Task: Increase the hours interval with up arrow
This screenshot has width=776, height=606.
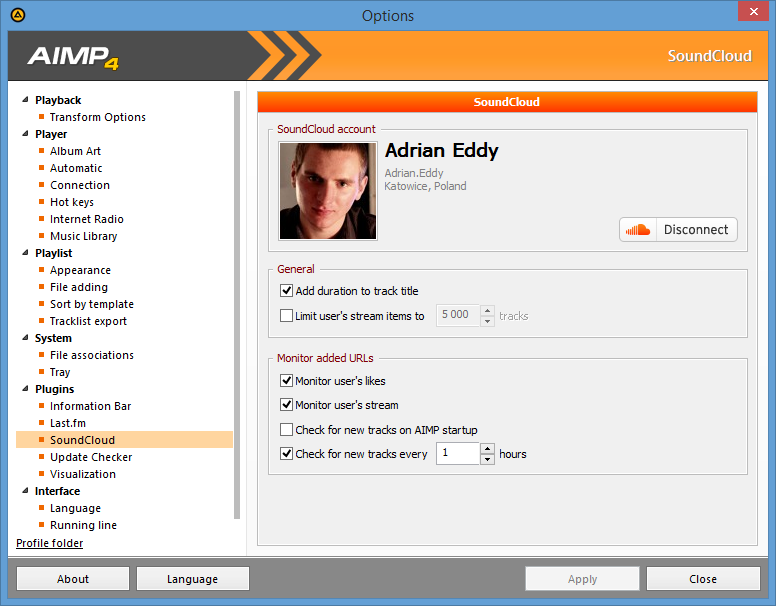Action: point(487,448)
